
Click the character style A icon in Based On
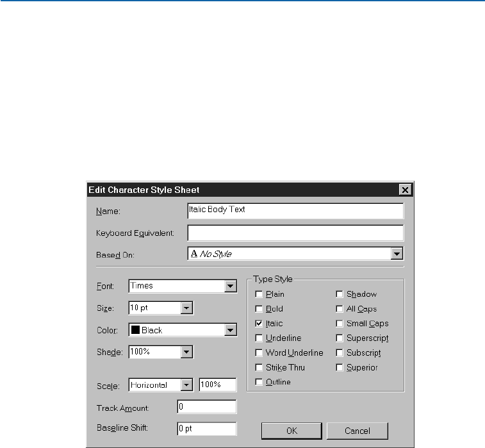[x=194, y=254]
